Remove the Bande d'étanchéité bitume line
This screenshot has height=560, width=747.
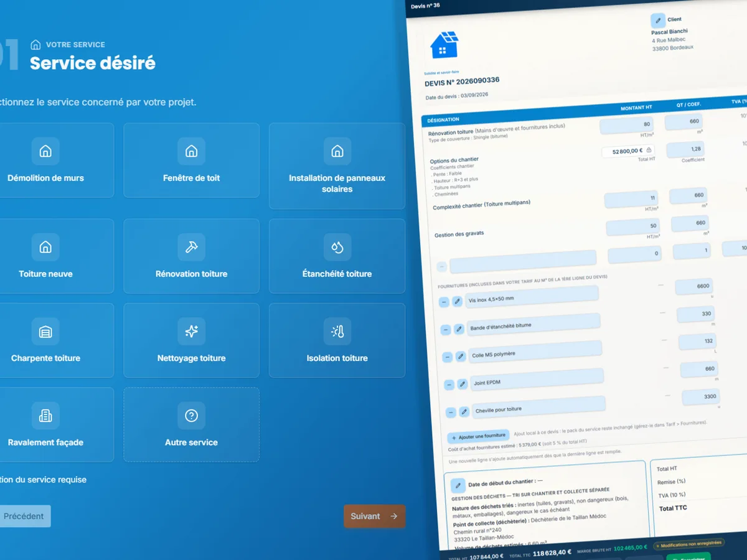[446, 330]
